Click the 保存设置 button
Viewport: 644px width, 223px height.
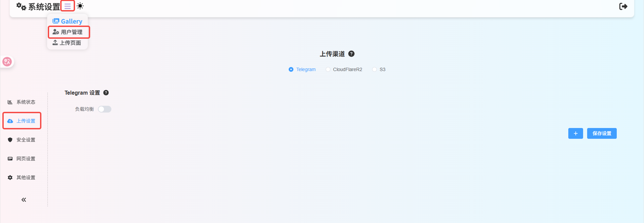click(602, 133)
